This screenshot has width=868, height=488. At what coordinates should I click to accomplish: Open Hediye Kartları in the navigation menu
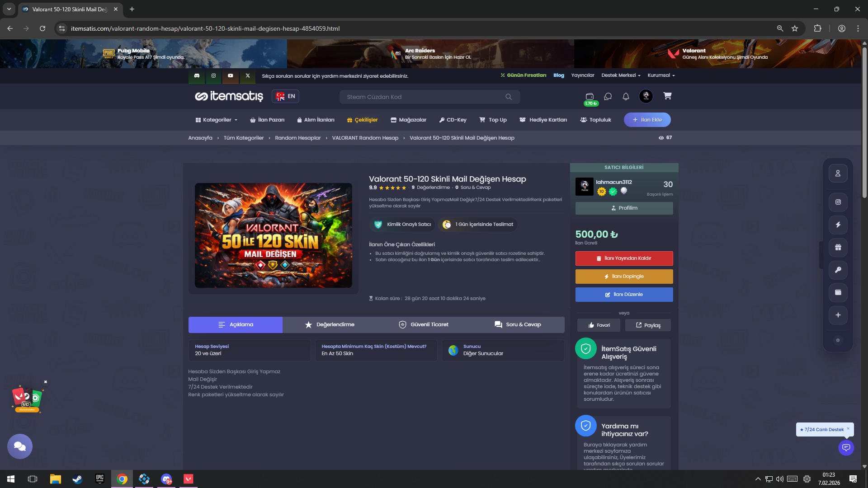pos(543,120)
